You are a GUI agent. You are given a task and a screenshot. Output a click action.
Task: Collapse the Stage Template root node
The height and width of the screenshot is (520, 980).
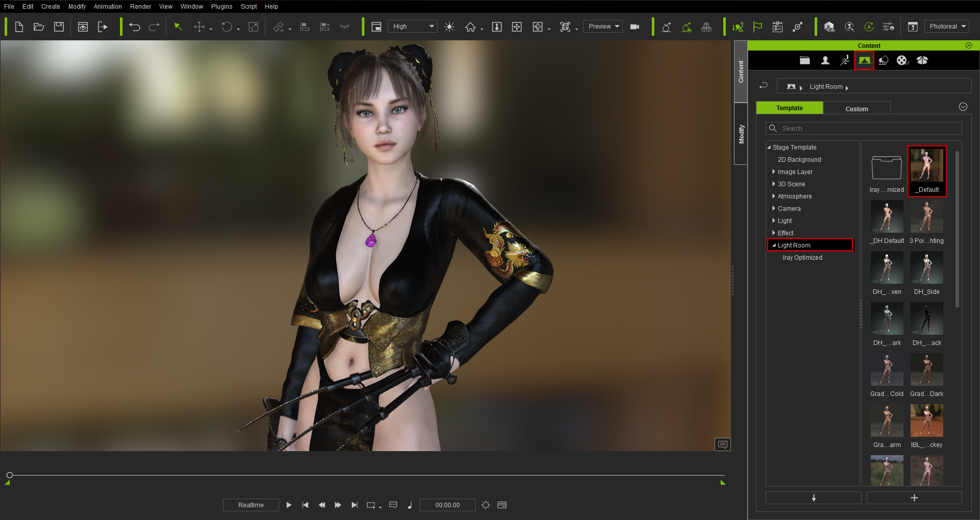(769, 147)
